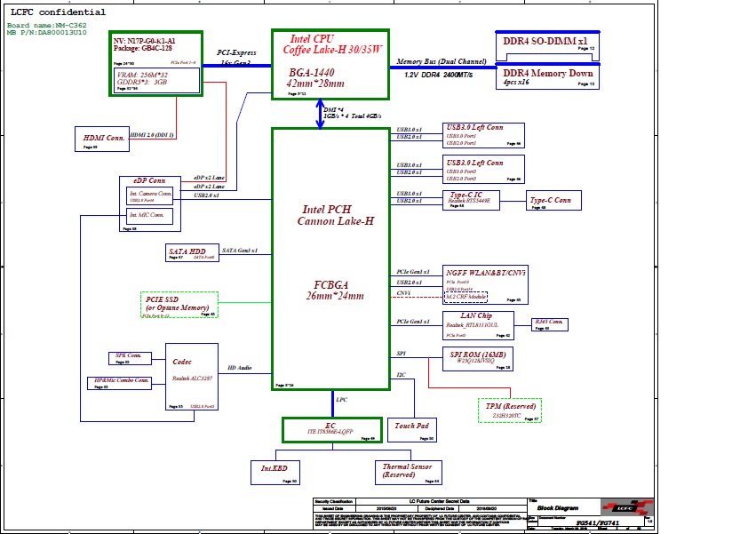Click the SPK Conn. block

pos(130,358)
